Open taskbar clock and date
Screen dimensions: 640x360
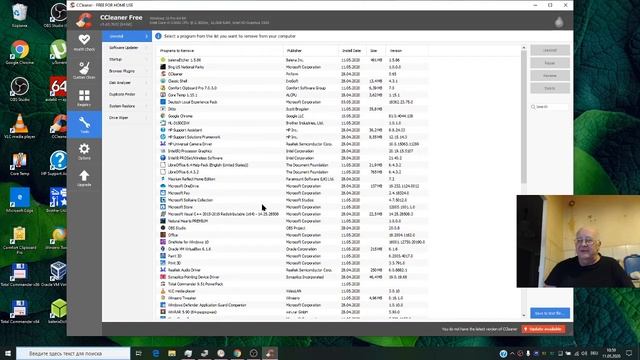pyautogui.click(x=611, y=353)
